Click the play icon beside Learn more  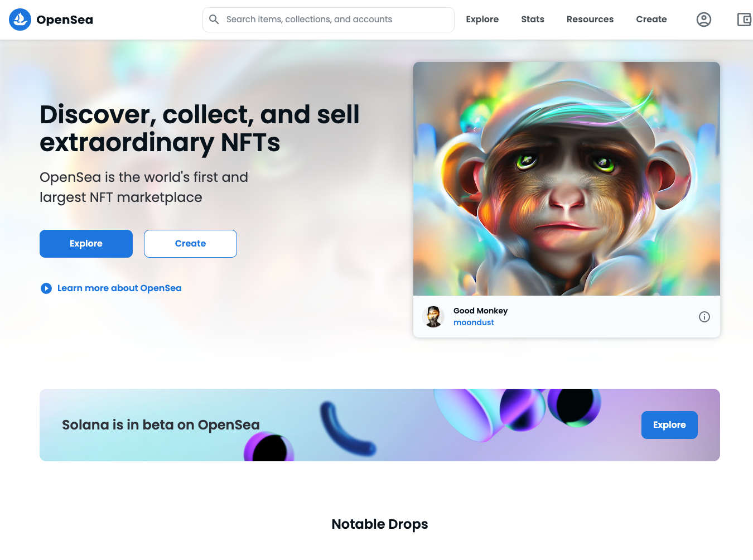click(46, 288)
